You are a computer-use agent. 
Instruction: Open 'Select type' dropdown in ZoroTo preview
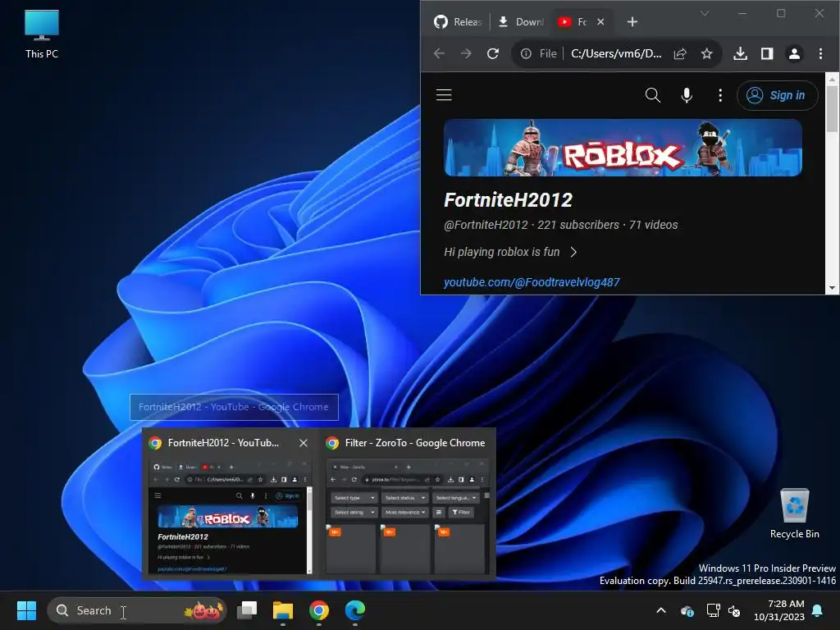tap(354, 498)
